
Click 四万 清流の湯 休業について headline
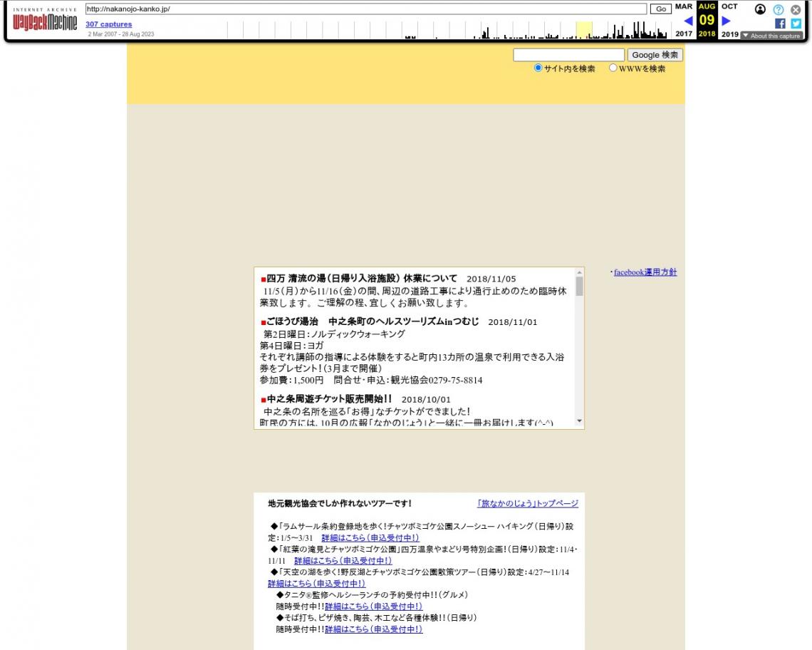click(361, 279)
